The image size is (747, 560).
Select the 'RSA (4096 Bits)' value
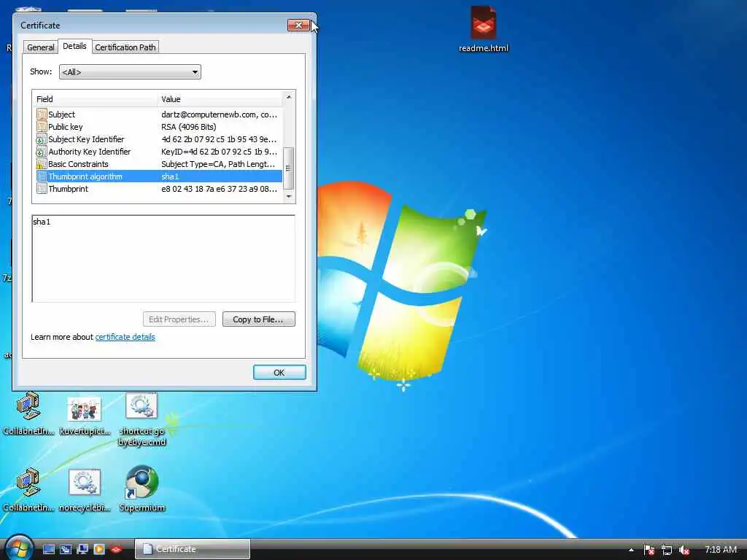[189, 127]
